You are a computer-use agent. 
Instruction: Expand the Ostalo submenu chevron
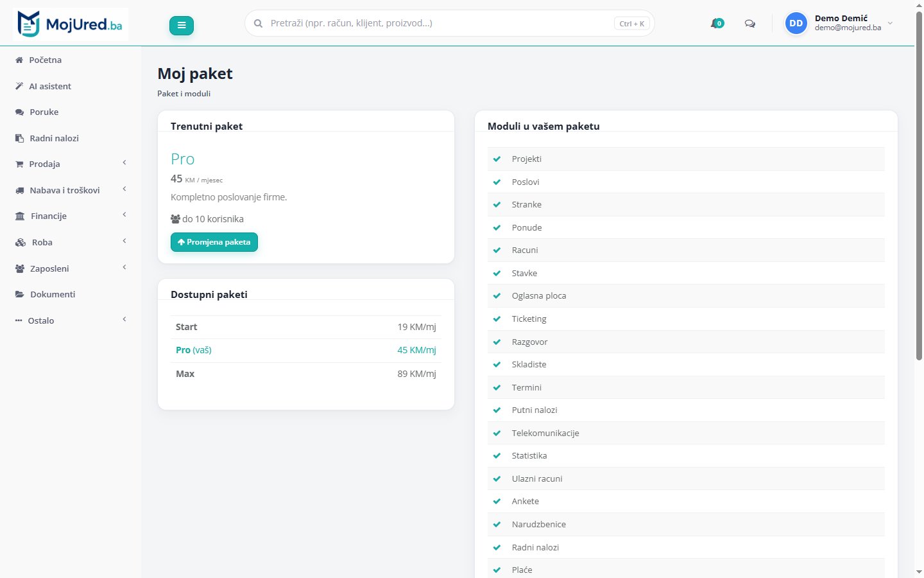pyautogui.click(x=124, y=320)
